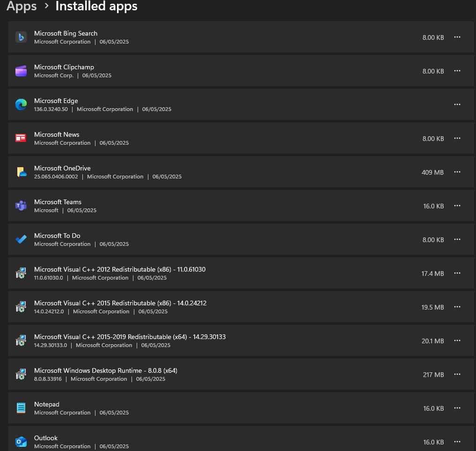Click OneDrive version 25.065.0406.0002 text
The width and height of the screenshot is (476, 451).
pos(56,177)
